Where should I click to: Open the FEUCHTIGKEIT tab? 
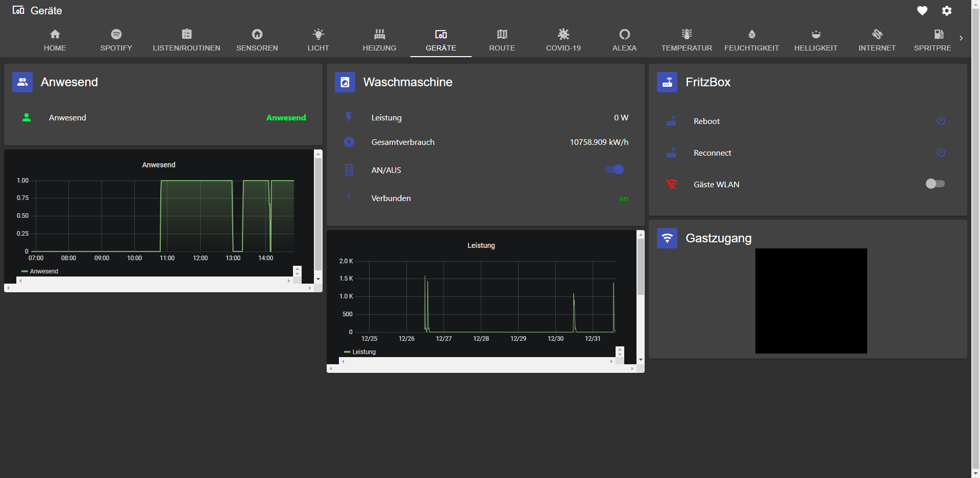click(x=752, y=40)
